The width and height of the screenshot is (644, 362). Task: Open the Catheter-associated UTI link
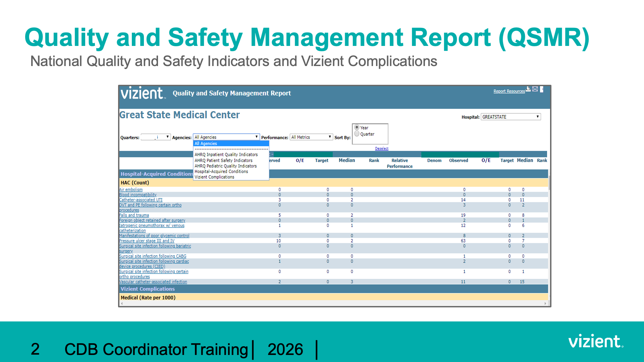click(141, 200)
